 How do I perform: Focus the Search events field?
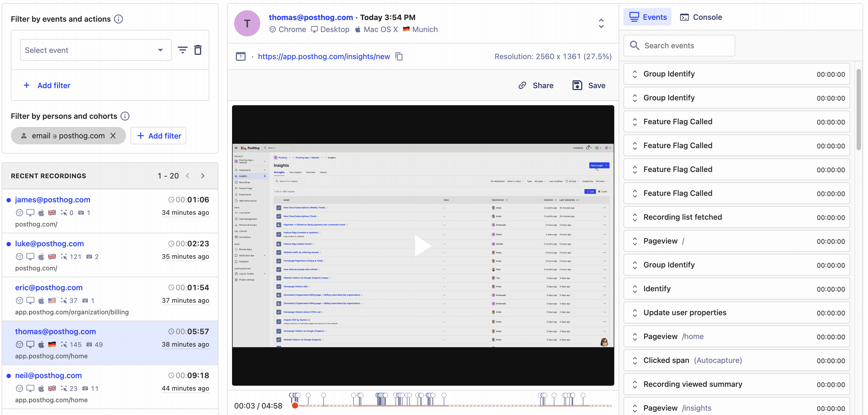(x=679, y=46)
